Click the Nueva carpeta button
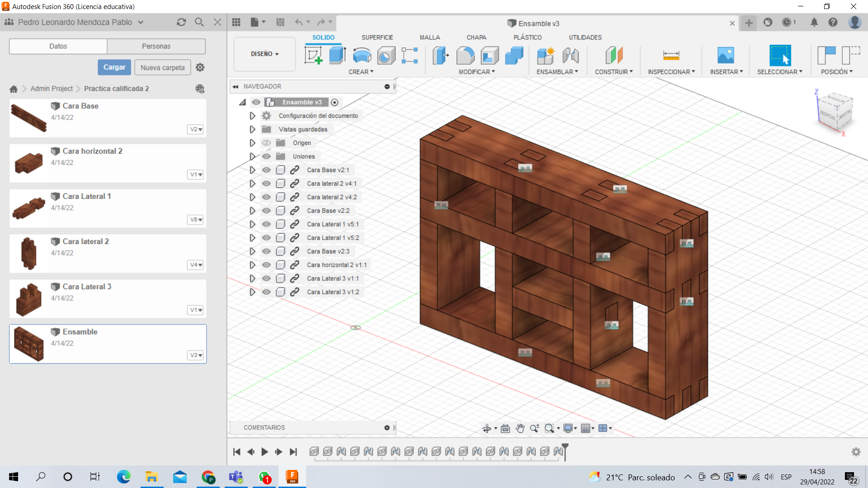This screenshot has height=488, width=868. 162,67
